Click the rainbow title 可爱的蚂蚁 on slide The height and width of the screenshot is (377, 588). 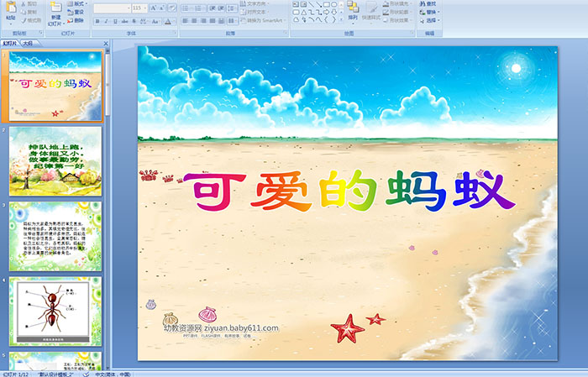[x=348, y=193]
